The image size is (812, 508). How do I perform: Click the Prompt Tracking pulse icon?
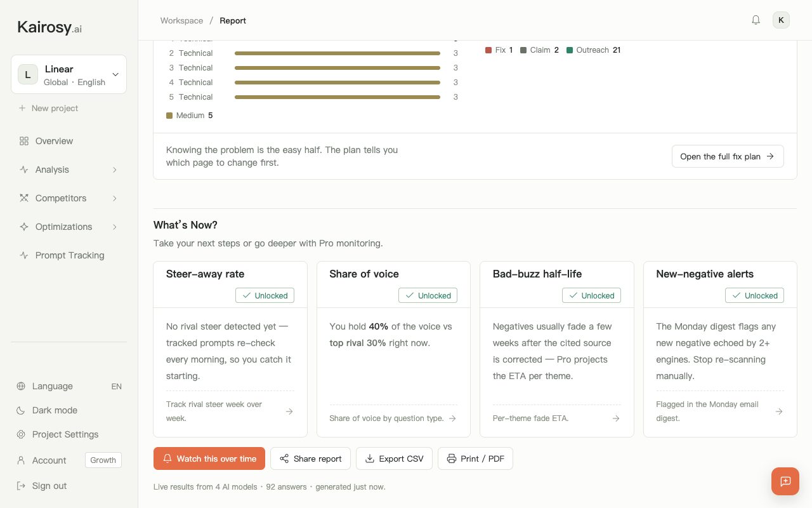(x=24, y=255)
